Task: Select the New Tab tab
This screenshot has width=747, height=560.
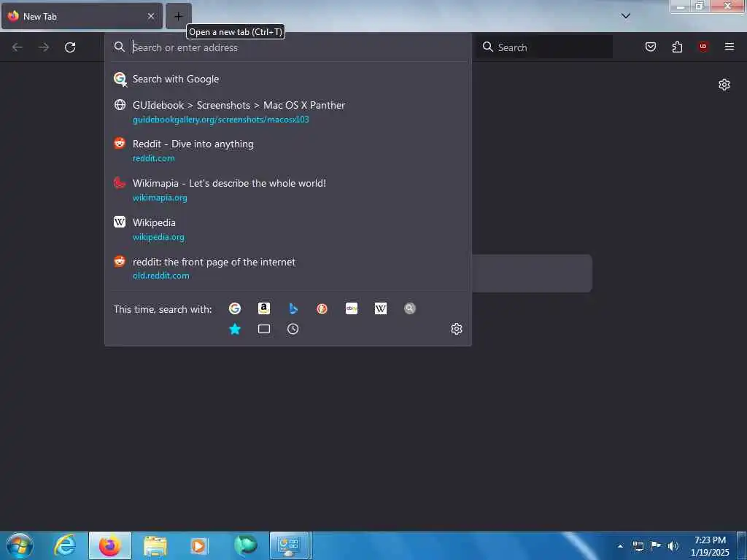Action: [82, 16]
